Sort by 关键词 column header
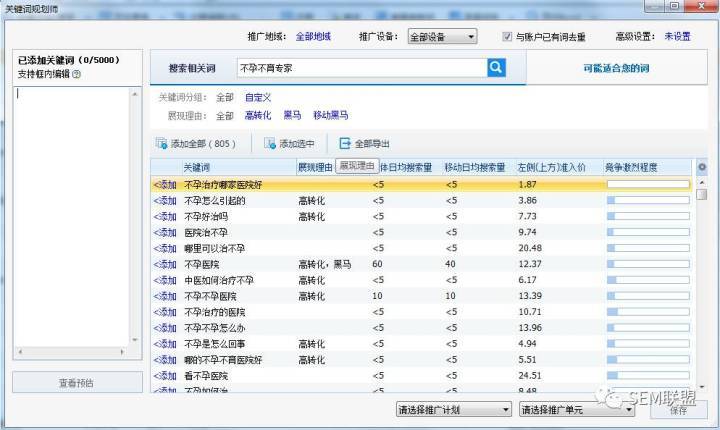720x430 pixels. (x=196, y=168)
